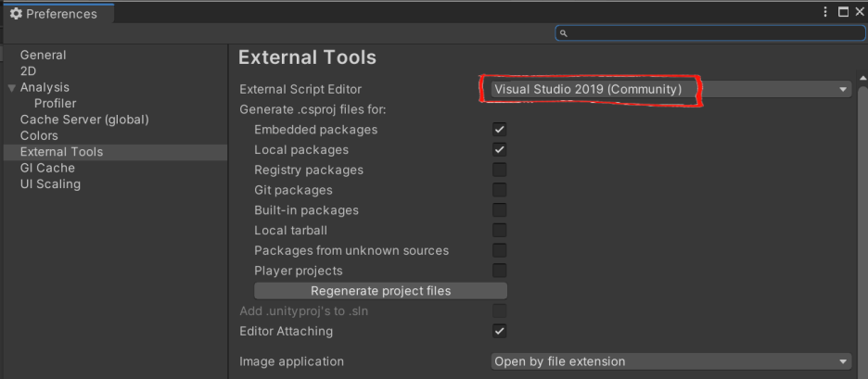Enable Local tarball checkbox
The height and width of the screenshot is (379, 868).
click(x=499, y=230)
